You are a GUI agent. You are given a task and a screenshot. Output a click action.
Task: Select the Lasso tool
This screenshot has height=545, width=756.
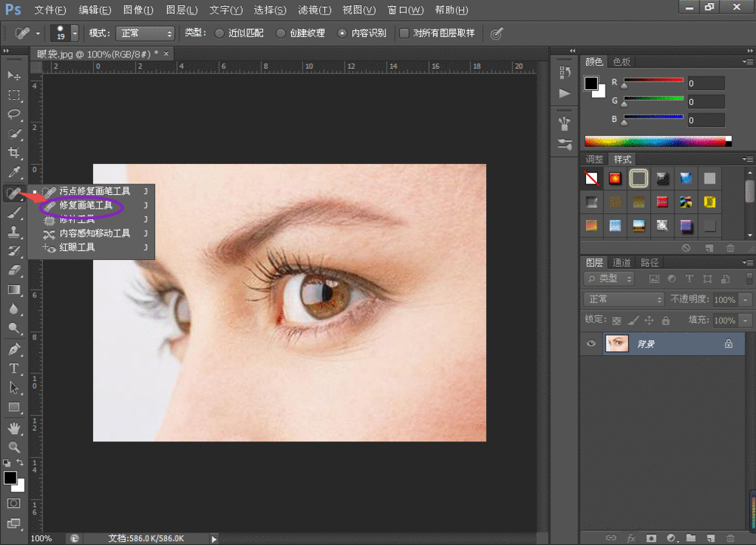pos(14,114)
